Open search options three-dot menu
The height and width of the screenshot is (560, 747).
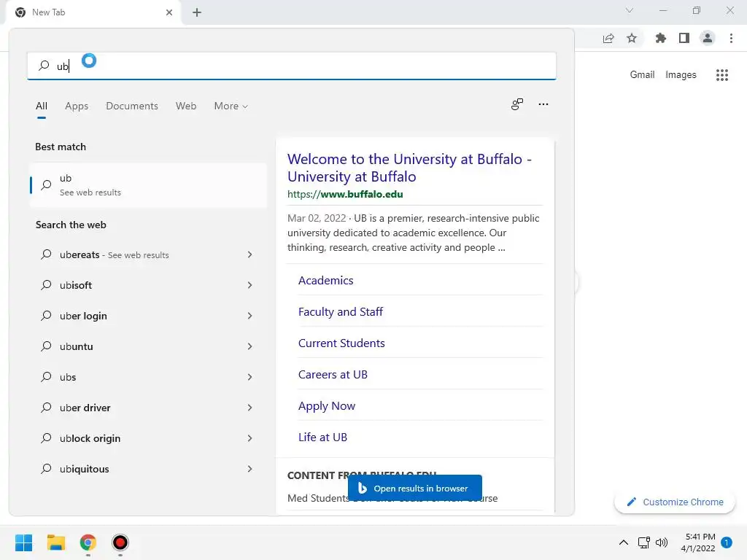click(x=543, y=105)
